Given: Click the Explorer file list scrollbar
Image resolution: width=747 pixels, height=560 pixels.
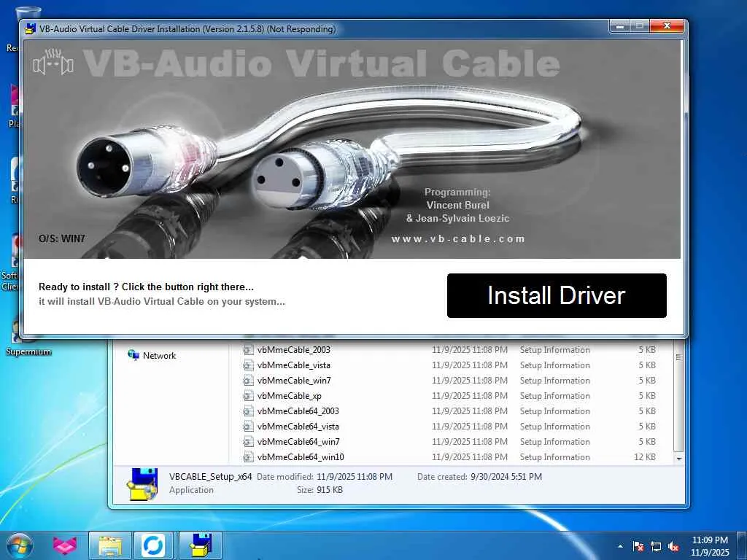Looking at the screenshot, I should coord(679,397).
